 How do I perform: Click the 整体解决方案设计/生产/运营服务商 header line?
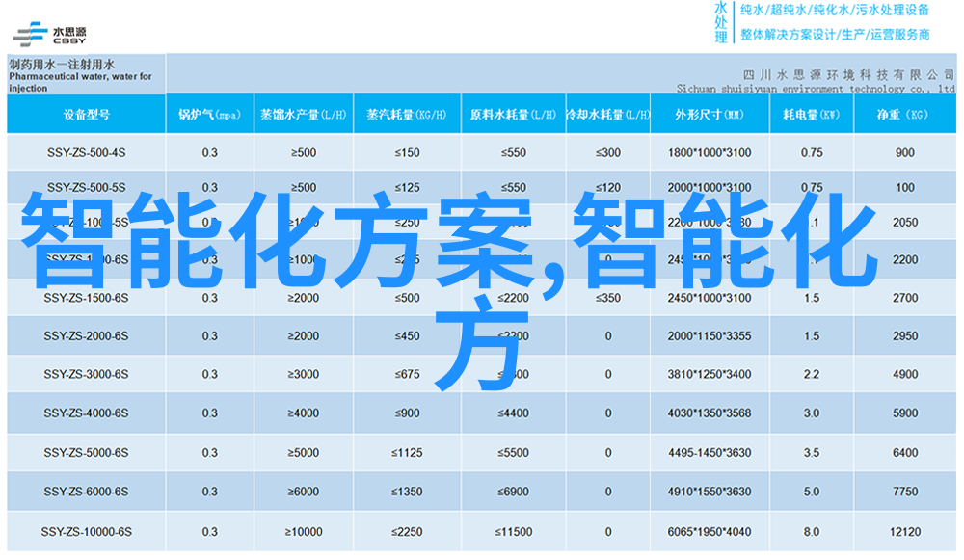coord(834,35)
